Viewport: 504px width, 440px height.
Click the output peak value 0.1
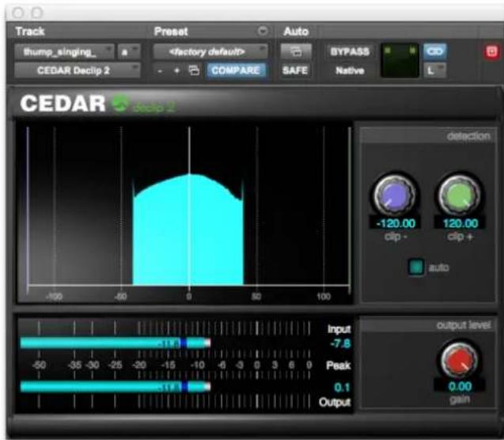click(342, 387)
